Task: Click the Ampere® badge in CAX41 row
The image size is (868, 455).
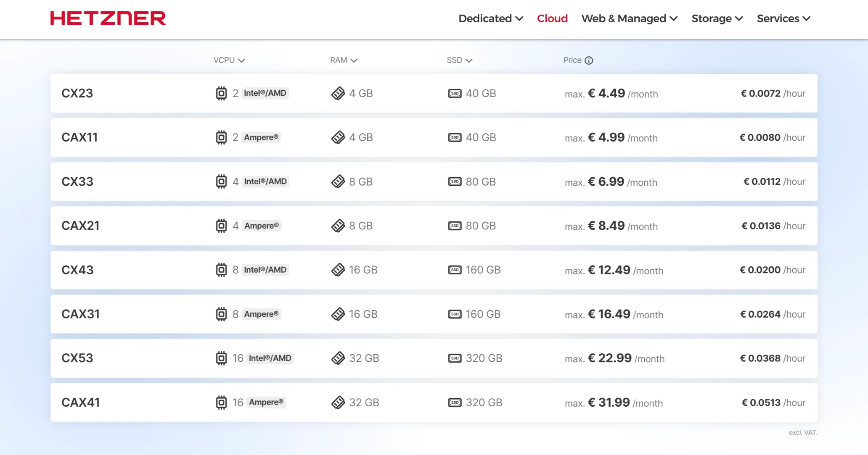Action: (x=266, y=402)
